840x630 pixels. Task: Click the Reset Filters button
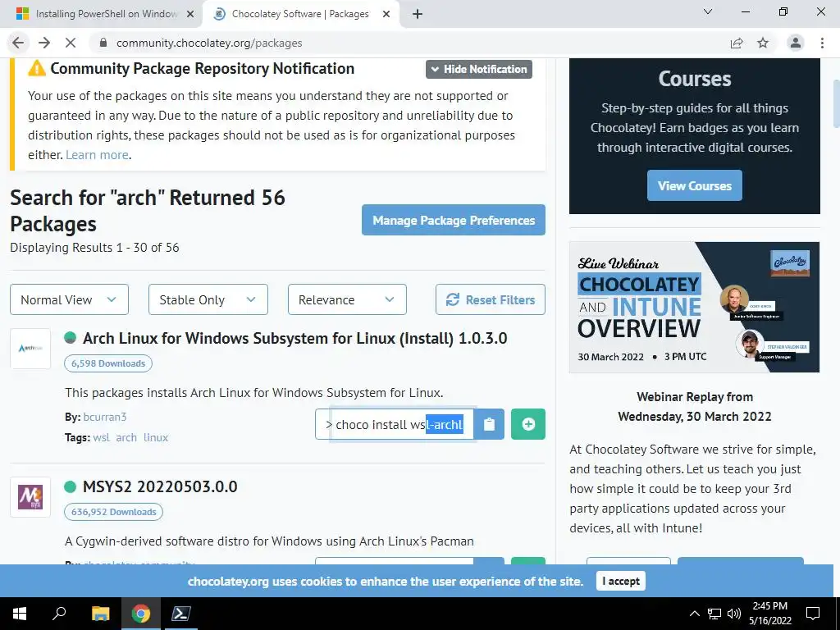[491, 299]
